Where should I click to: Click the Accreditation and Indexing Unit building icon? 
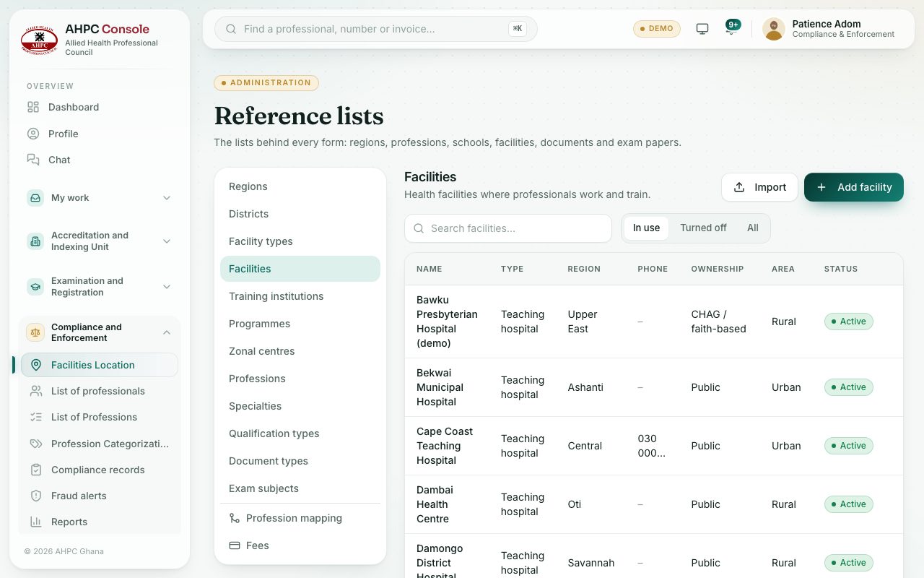(x=35, y=241)
